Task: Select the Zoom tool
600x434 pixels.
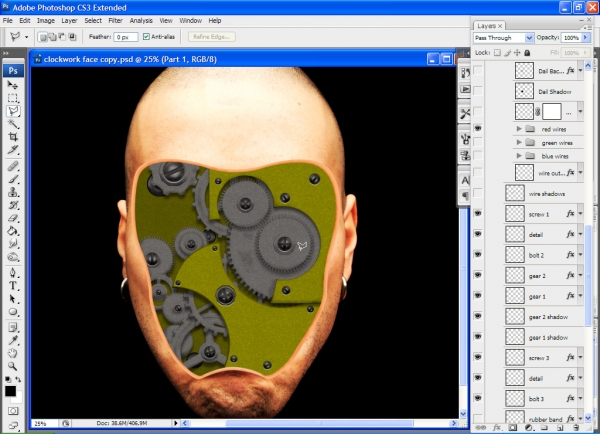Action: click(13, 366)
